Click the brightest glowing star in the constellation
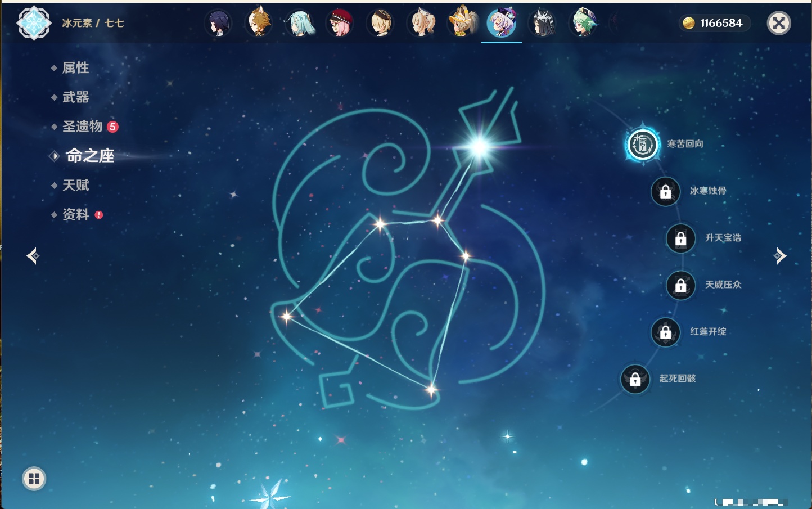The height and width of the screenshot is (509, 812). tap(480, 147)
